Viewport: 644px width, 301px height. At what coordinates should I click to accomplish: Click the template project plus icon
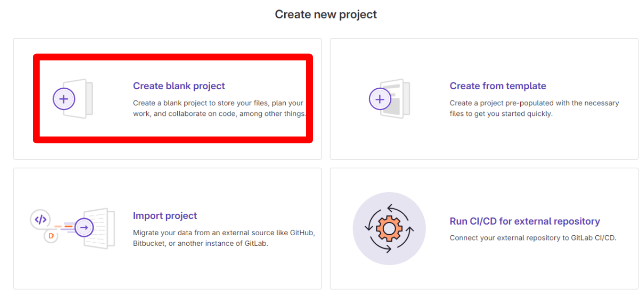tap(380, 99)
